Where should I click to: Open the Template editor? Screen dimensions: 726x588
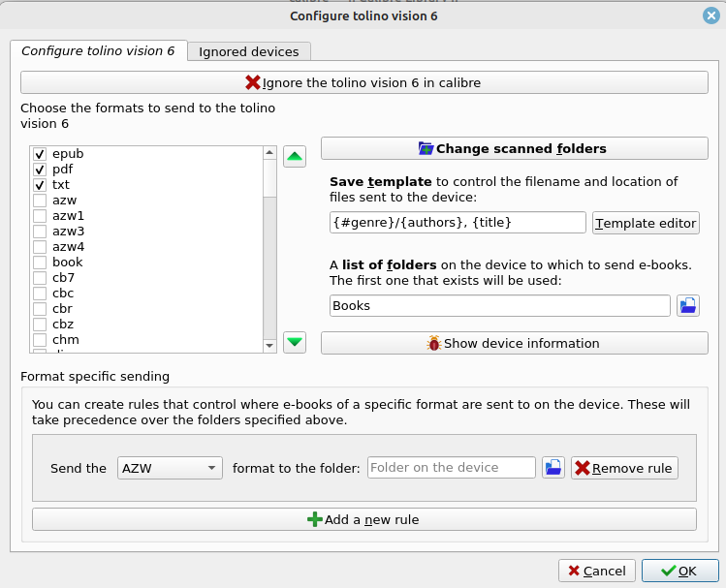646,223
